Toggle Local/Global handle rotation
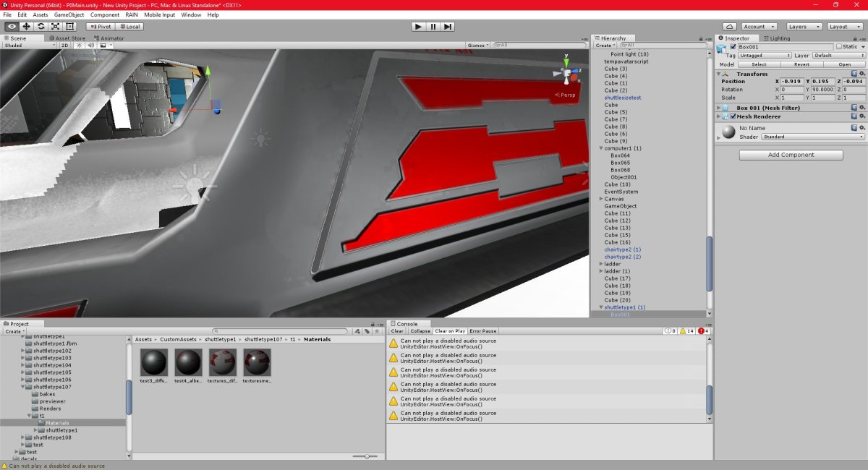868x470 pixels. pos(129,26)
